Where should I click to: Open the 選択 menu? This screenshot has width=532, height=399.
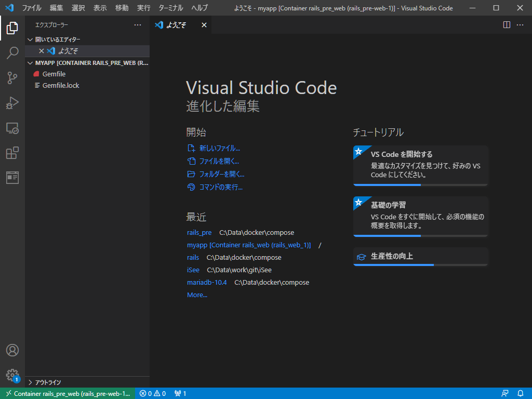tap(78, 8)
